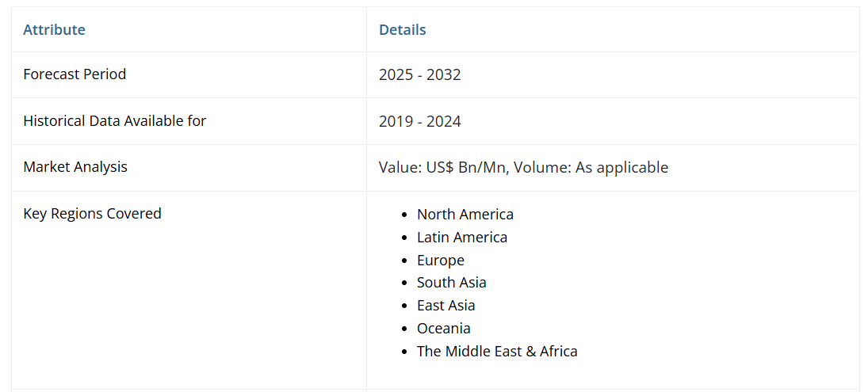
Task: Select Historical Data Available for label
Action: click(114, 121)
